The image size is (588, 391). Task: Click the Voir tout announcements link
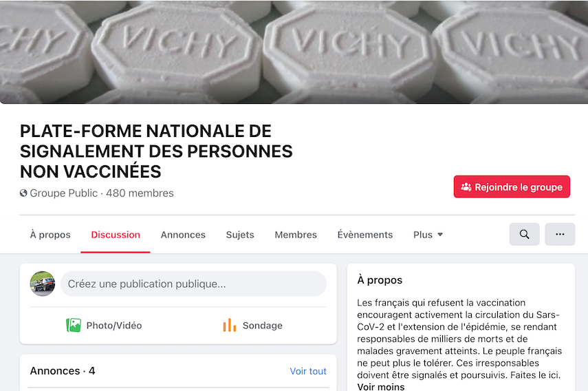(308, 371)
